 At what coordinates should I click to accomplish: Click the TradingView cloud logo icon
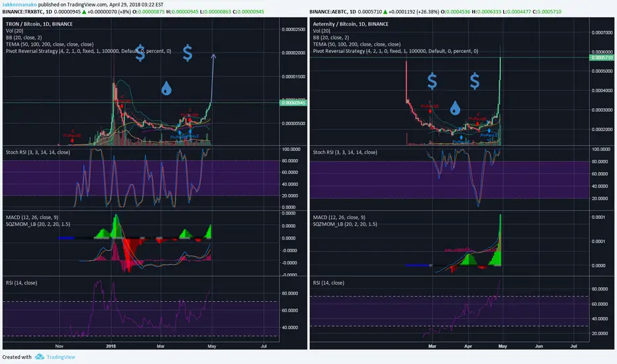(39, 357)
